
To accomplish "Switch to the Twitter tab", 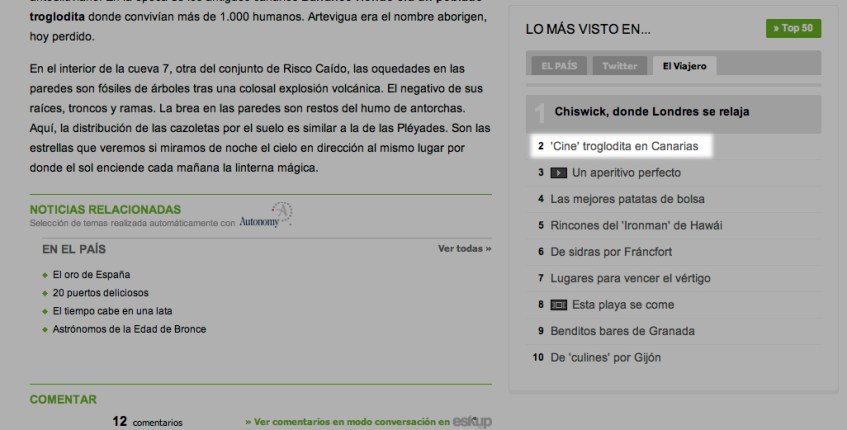I will [x=620, y=66].
